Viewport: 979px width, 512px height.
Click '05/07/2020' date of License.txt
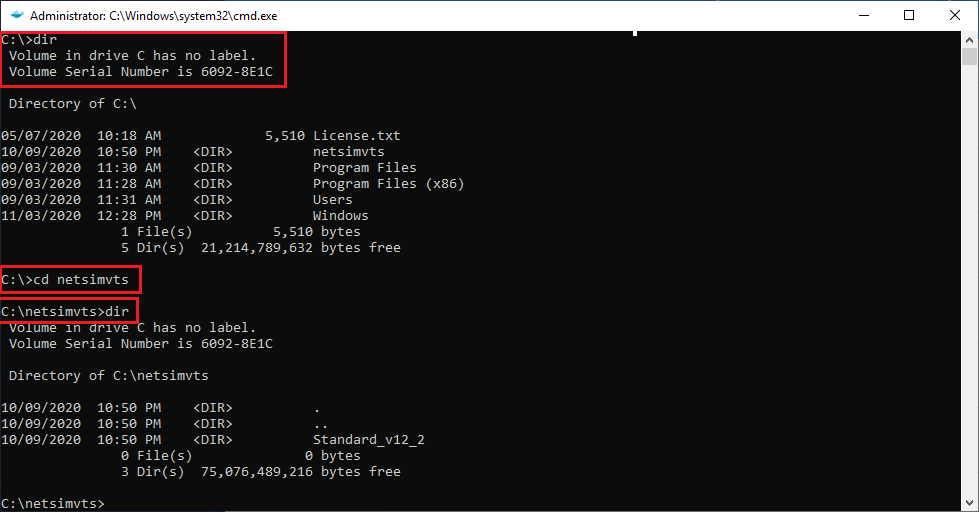point(41,135)
